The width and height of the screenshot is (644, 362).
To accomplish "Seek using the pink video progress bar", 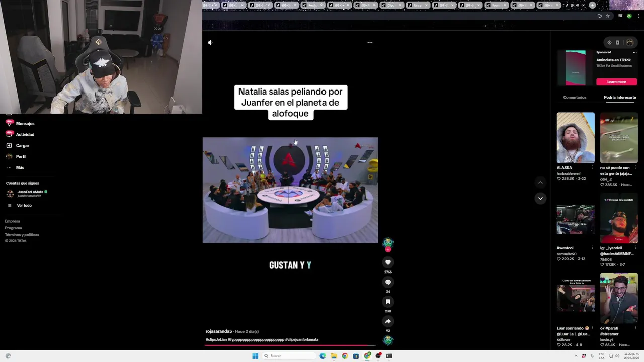I will tap(290, 345).
